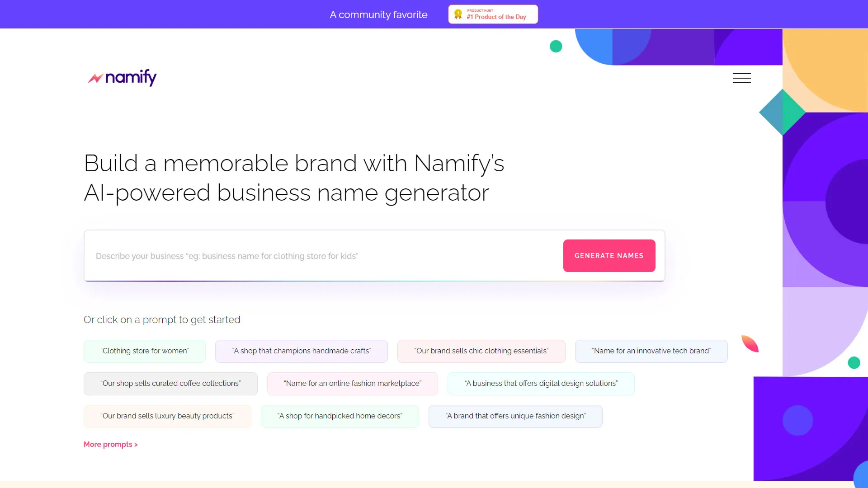Click the Namify logo
The width and height of the screenshot is (868, 488).
122,78
